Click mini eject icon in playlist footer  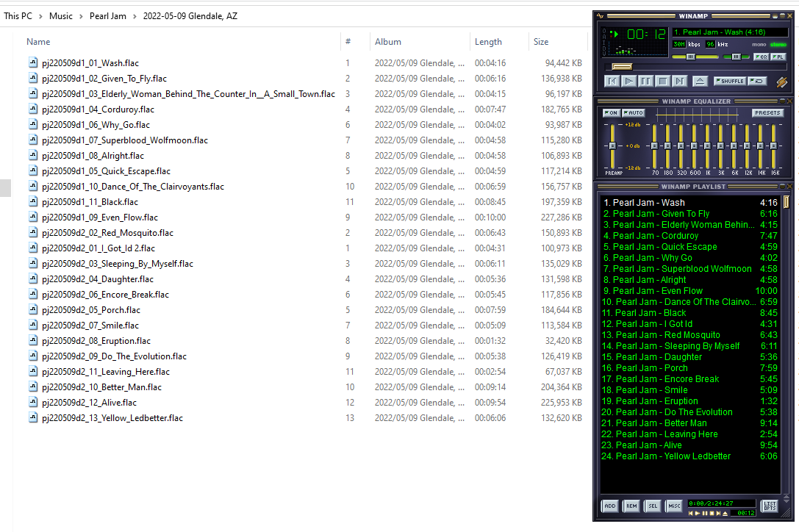pos(725,513)
